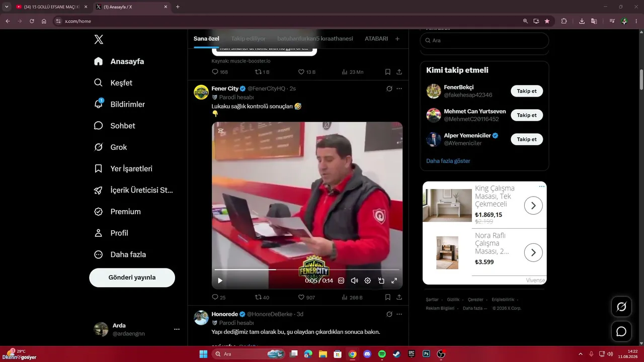
Task: Open Chrome three-dot menu
Action: (x=636, y=21)
